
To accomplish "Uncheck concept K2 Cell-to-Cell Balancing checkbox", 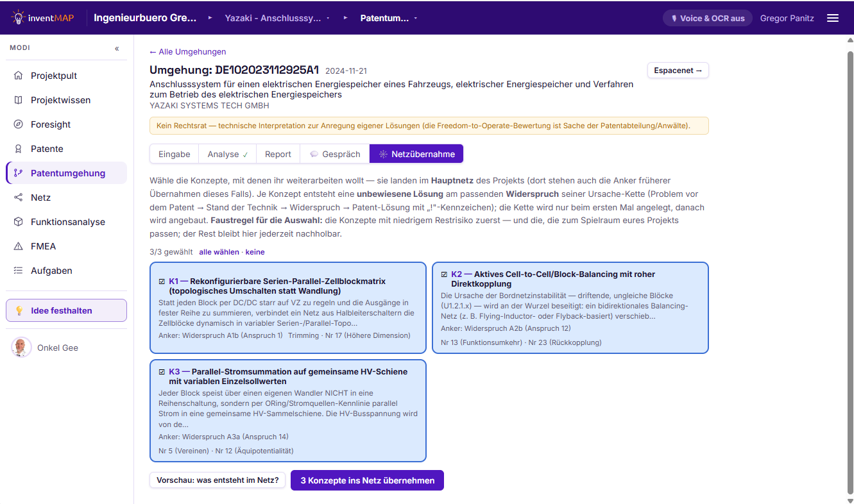I will tap(444, 274).
